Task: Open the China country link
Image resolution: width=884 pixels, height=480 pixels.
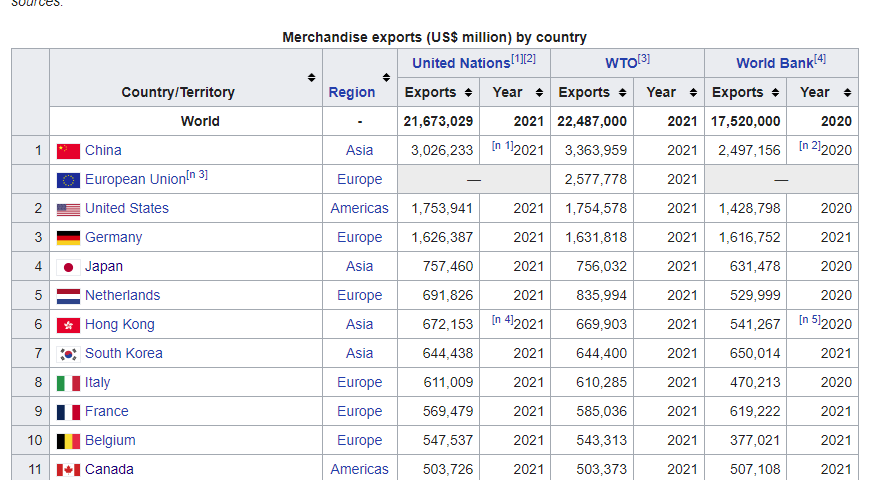Action: [x=103, y=151]
